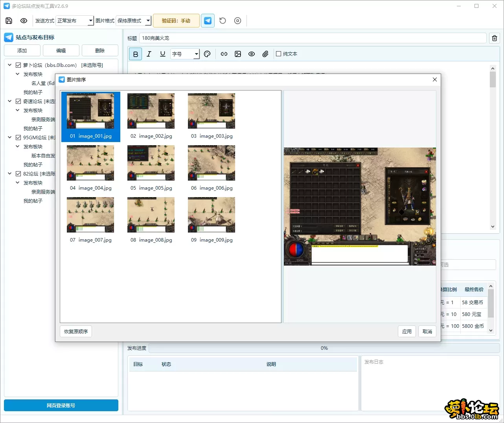Toggle underline formatting in editor

click(x=163, y=54)
